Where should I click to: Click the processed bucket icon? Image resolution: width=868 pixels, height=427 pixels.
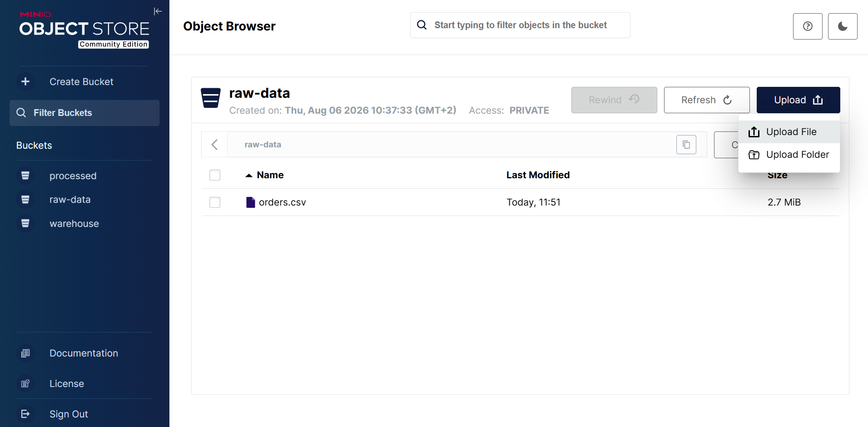(x=25, y=176)
